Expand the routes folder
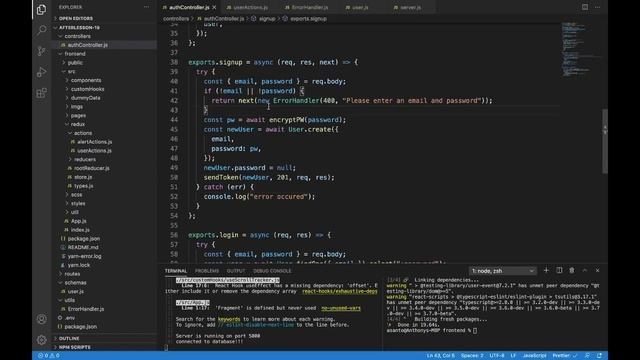Screen dimensions: 640x360 72,274
